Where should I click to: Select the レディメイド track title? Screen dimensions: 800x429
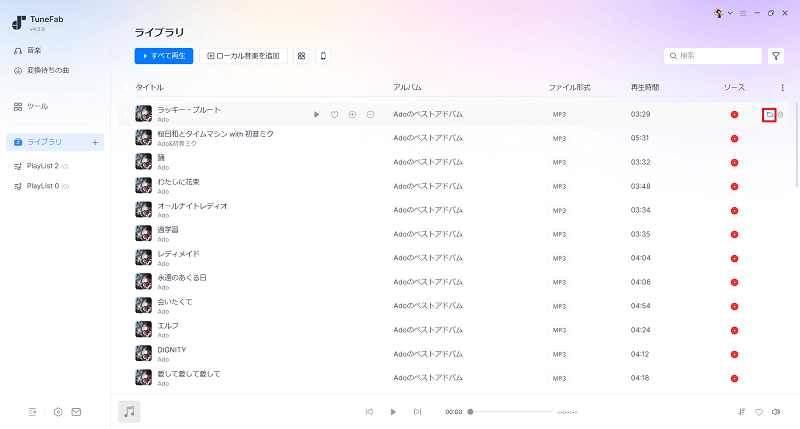pos(178,254)
